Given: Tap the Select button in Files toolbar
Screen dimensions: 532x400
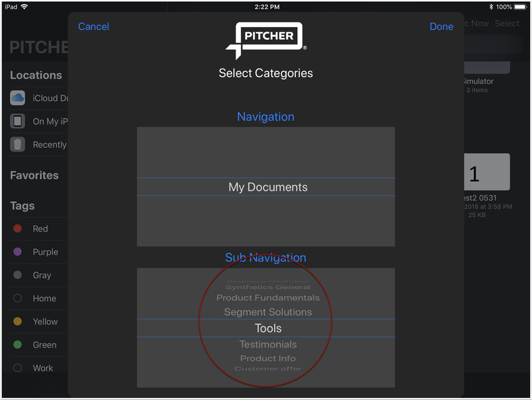Looking at the screenshot, I should (x=507, y=24).
